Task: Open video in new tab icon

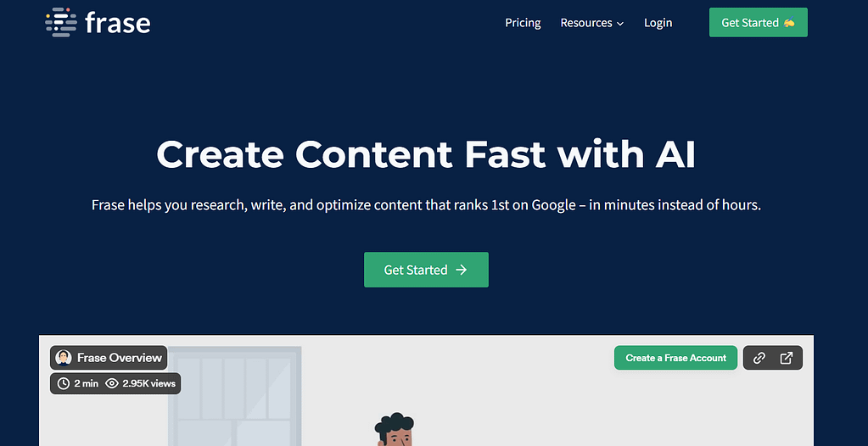Action: tap(786, 358)
